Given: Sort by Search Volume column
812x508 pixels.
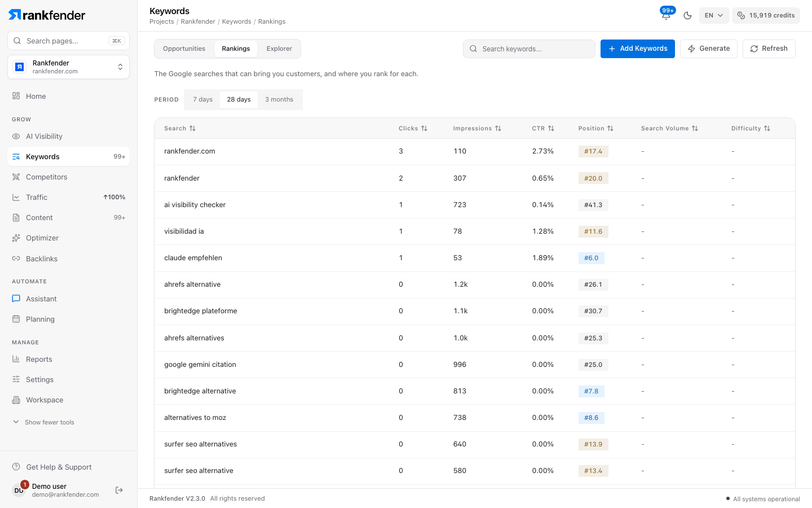Looking at the screenshot, I should [669, 129].
